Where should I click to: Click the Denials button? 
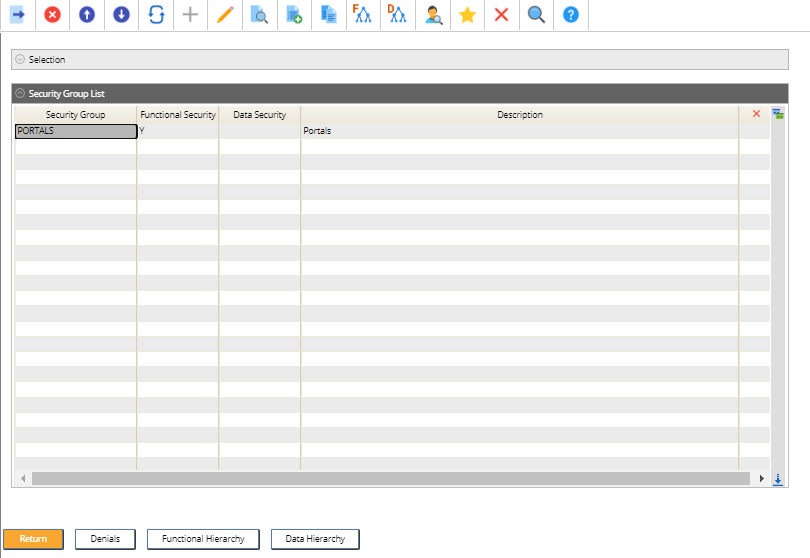(105, 539)
